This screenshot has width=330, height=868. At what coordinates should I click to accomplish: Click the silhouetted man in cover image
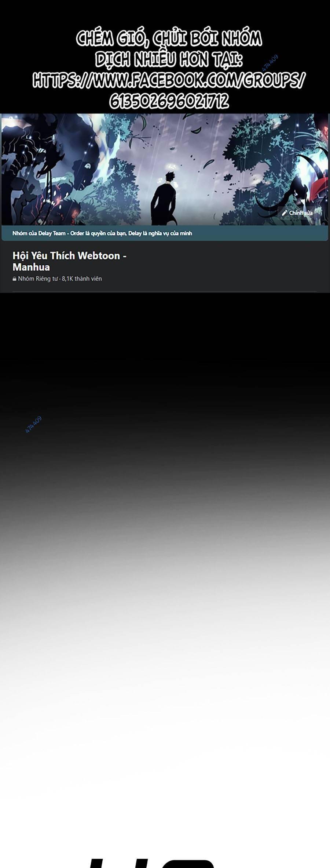click(x=164, y=198)
